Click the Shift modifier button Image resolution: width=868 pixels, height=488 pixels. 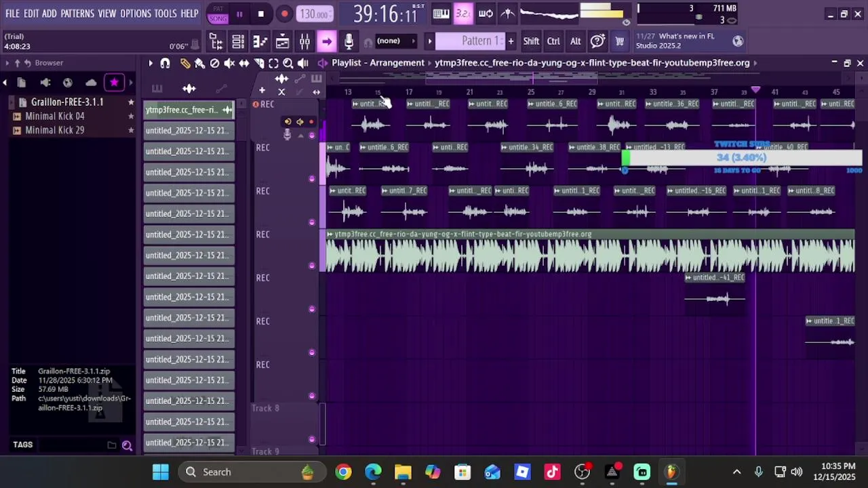[x=531, y=41]
